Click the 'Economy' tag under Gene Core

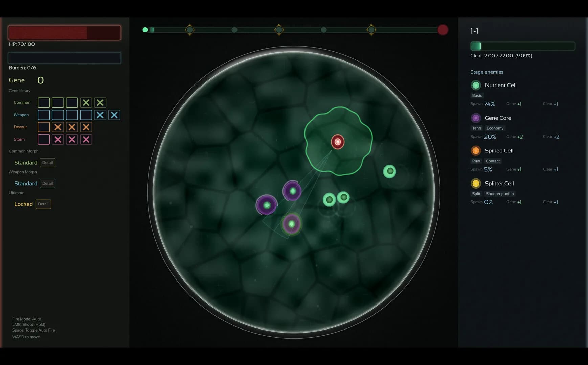tap(495, 128)
